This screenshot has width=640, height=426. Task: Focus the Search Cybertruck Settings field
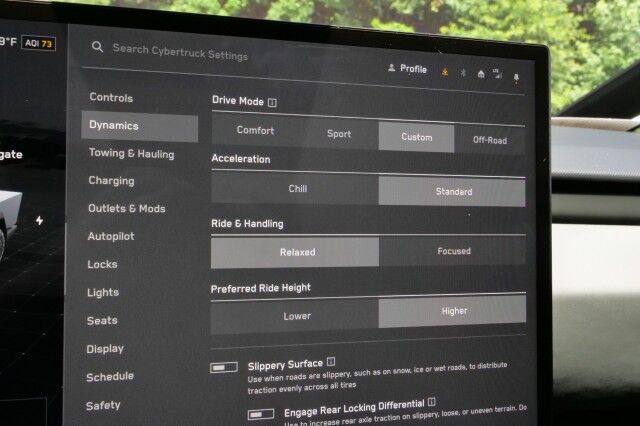click(180, 52)
